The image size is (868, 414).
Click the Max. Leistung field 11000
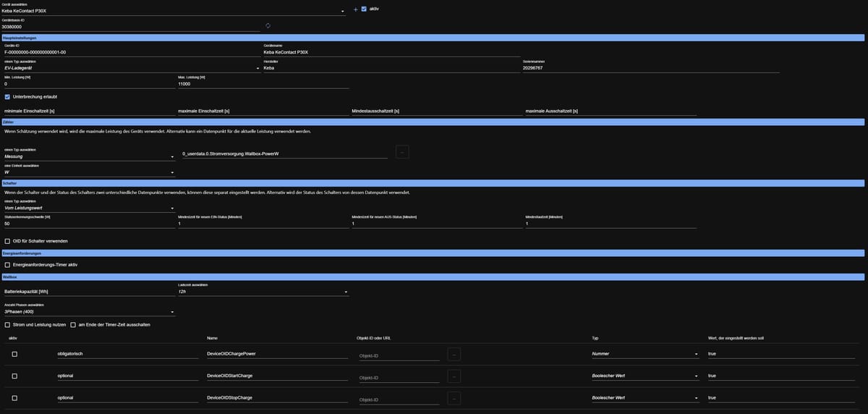pos(263,84)
